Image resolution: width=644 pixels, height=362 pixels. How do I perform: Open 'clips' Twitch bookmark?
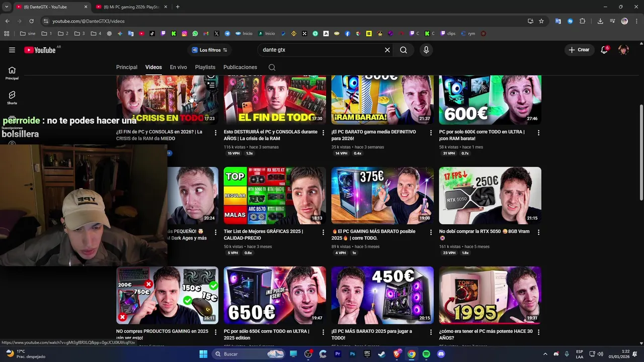pos(448,34)
